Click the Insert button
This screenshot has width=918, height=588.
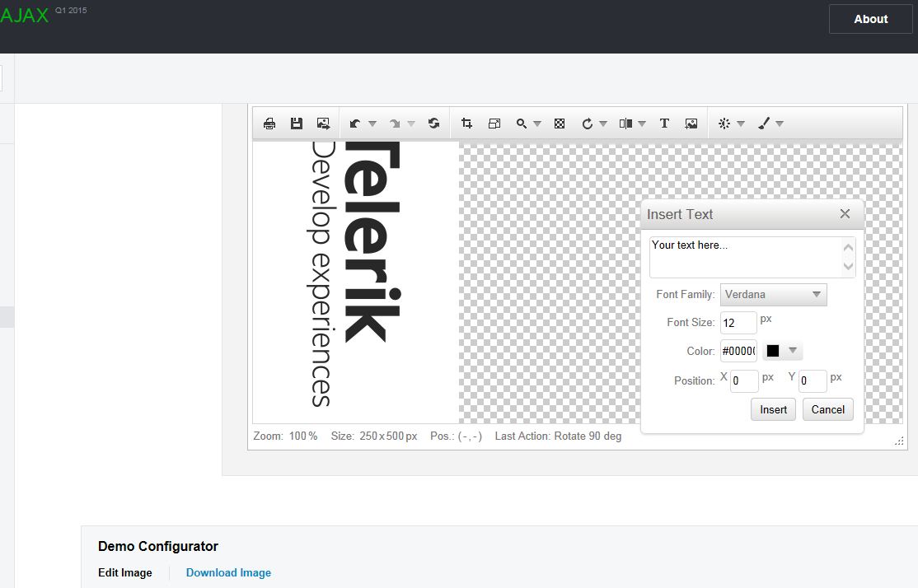click(774, 409)
